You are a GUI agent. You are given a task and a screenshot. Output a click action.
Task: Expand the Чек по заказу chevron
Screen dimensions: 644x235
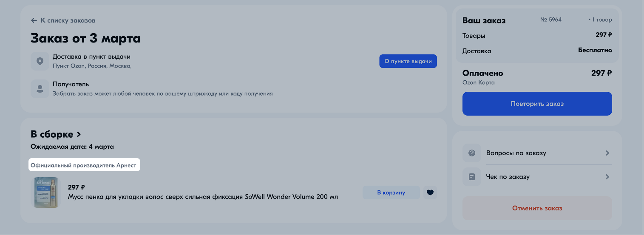tap(607, 177)
